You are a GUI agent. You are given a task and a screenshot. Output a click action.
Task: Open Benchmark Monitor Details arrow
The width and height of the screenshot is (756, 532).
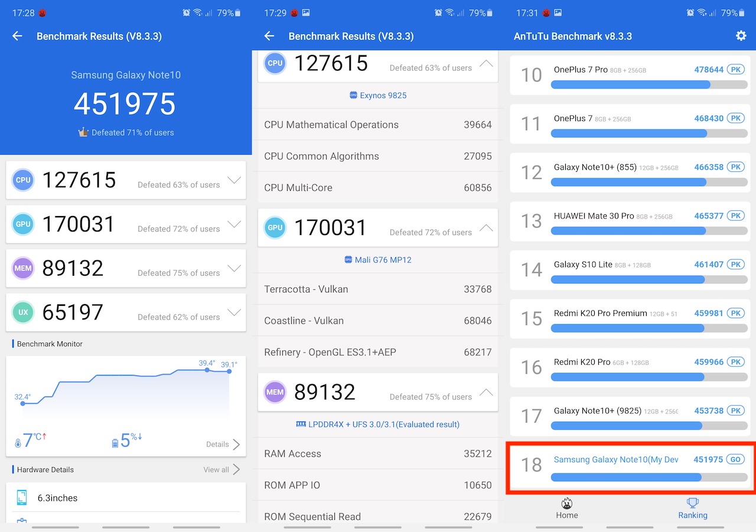pos(236,445)
